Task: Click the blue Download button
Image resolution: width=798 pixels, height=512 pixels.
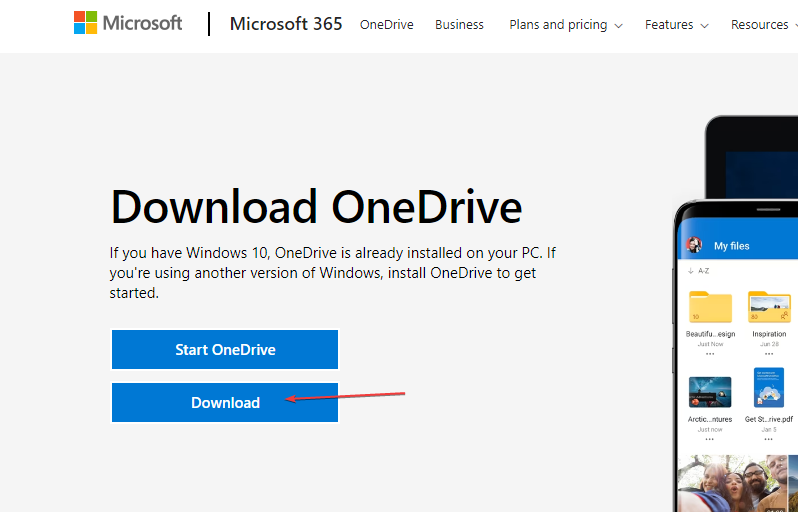Action: point(225,403)
